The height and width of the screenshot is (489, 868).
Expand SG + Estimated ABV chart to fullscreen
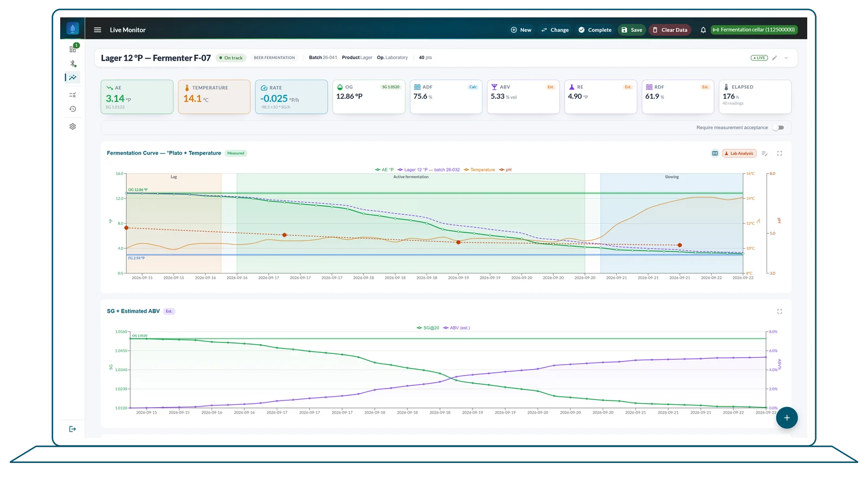[x=780, y=312]
